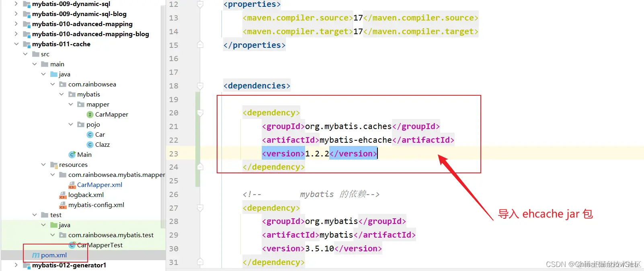This screenshot has width=644, height=271.
Task: Click the test class icon beside CarMapperTest
Action: coord(72,245)
